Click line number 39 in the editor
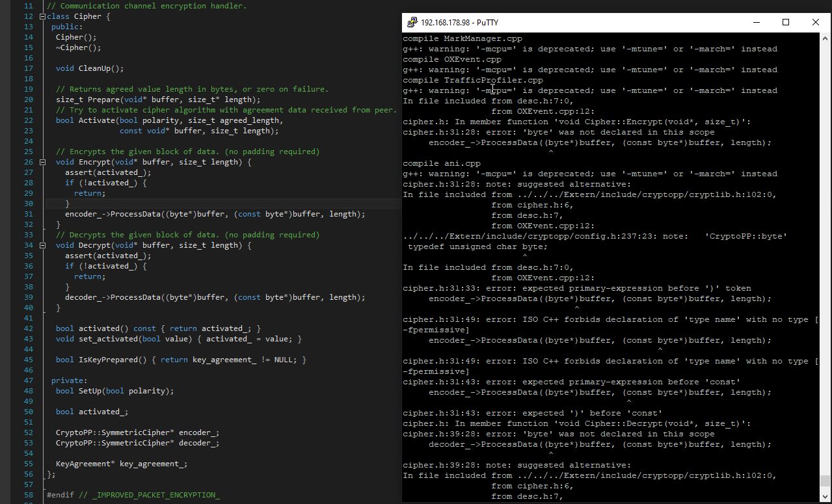The width and height of the screenshot is (832, 504). (x=28, y=297)
